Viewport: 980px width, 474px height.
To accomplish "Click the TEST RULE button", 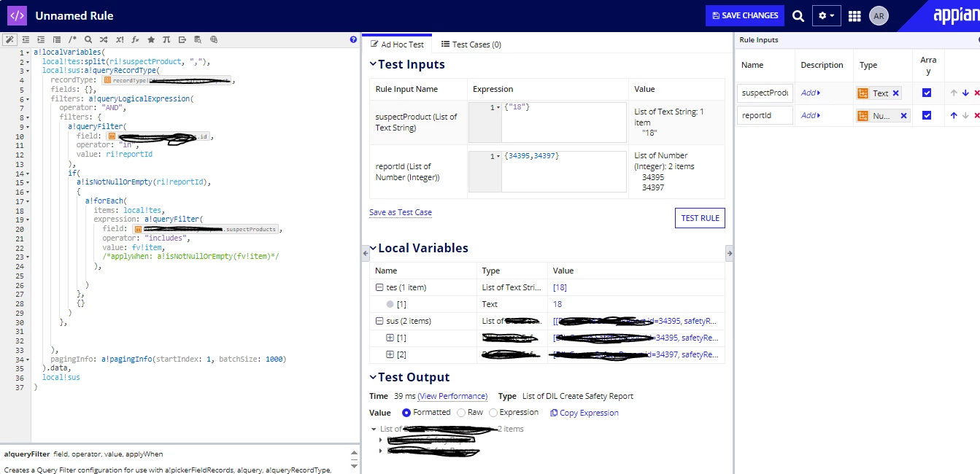I will point(700,218).
